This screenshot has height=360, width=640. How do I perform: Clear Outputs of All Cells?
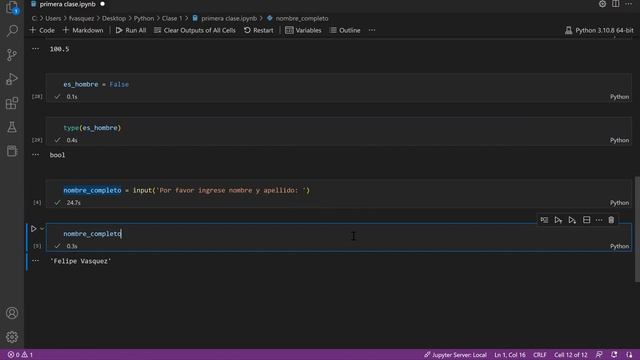[x=195, y=30]
